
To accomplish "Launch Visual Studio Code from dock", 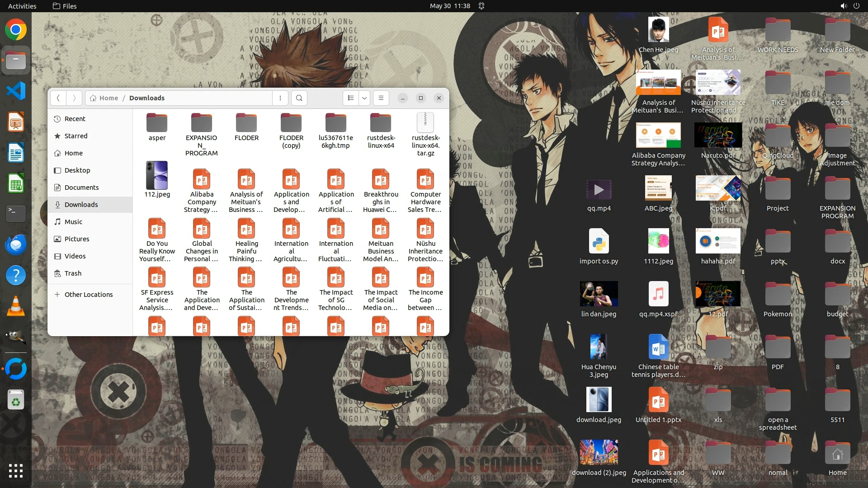I will [16, 91].
